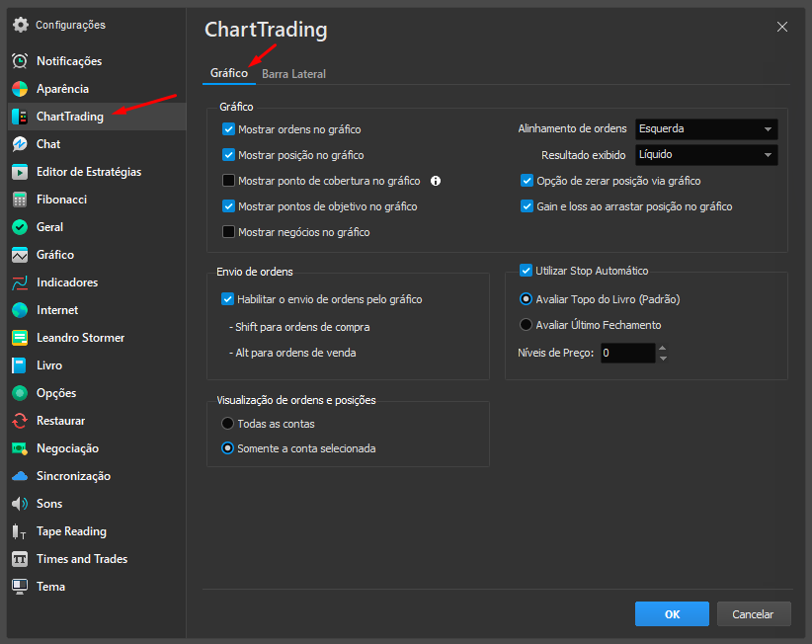Click the OK button
Viewport: 812px width, 644px height.
tap(672, 614)
